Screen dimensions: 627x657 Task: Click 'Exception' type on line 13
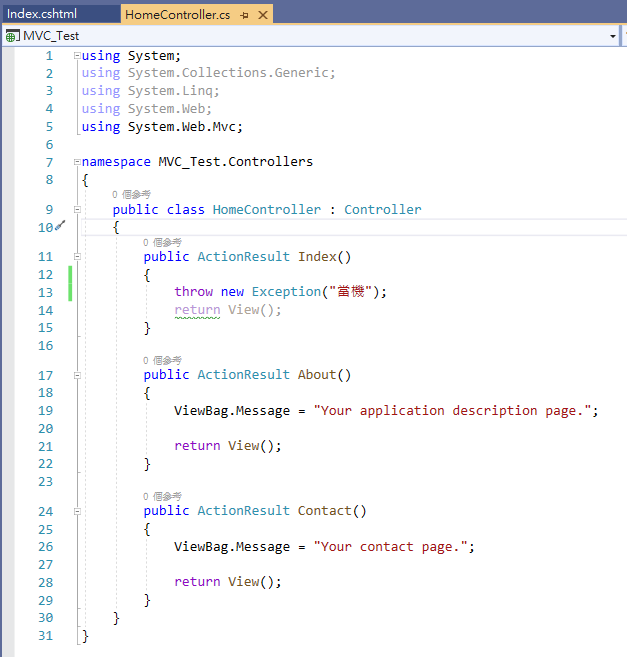(x=286, y=292)
